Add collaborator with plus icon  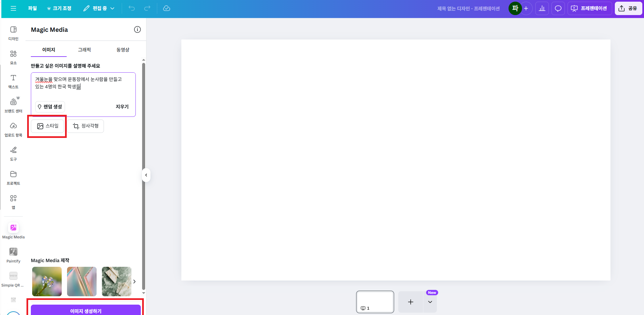(x=526, y=8)
